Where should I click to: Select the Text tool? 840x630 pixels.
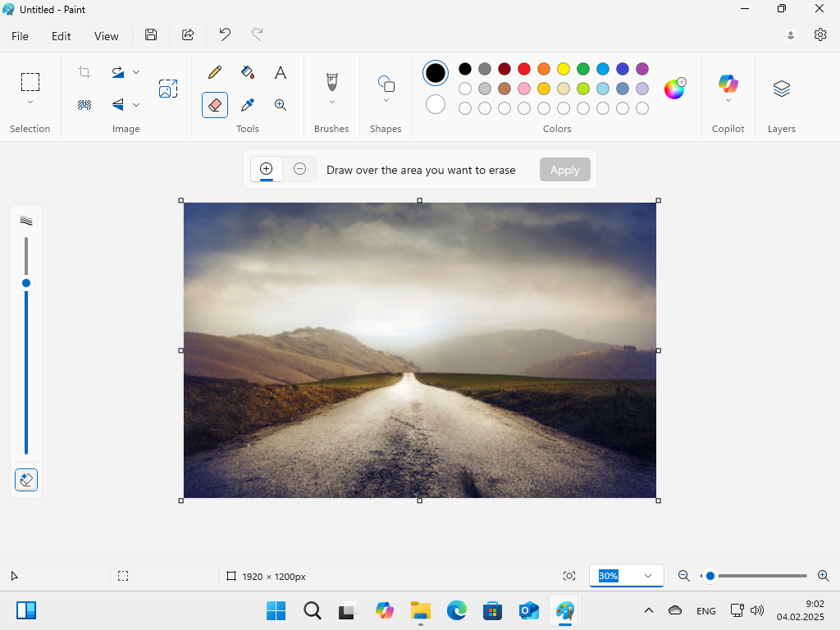(x=280, y=72)
